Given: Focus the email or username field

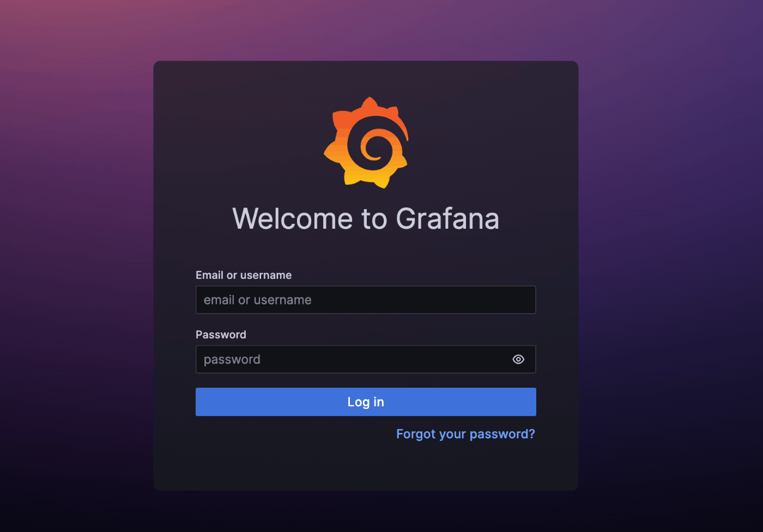Looking at the screenshot, I should 366,299.
